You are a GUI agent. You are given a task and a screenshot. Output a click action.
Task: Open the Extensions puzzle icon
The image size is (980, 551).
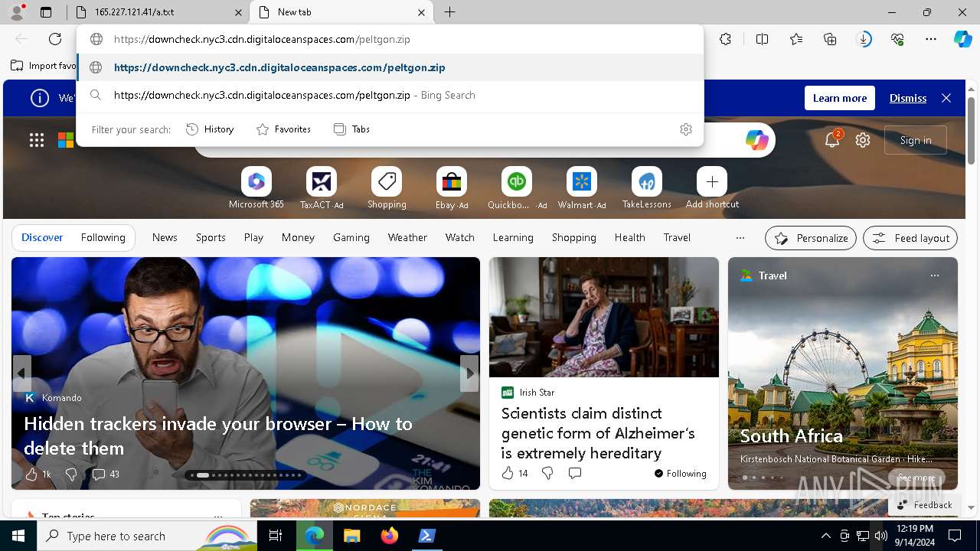(x=726, y=39)
